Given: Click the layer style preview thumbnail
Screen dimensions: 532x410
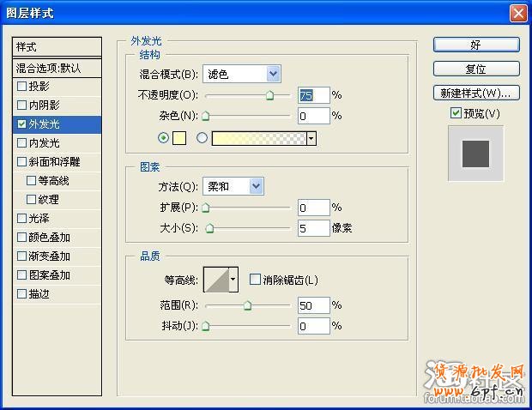Looking at the screenshot, I should [475, 154].
